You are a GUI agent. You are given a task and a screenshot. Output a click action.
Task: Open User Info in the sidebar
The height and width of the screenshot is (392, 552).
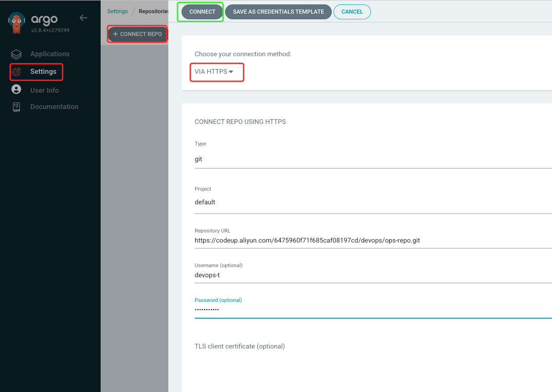44,90
